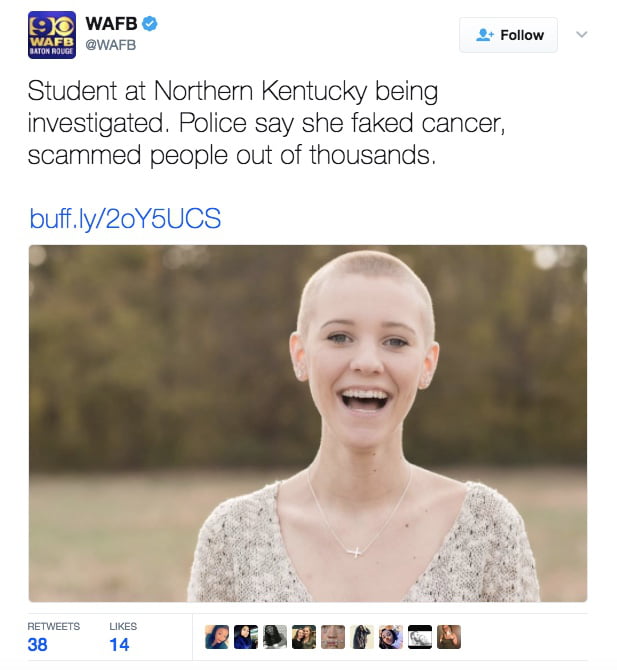View the 14 likes list

click(x=123, y=637)
